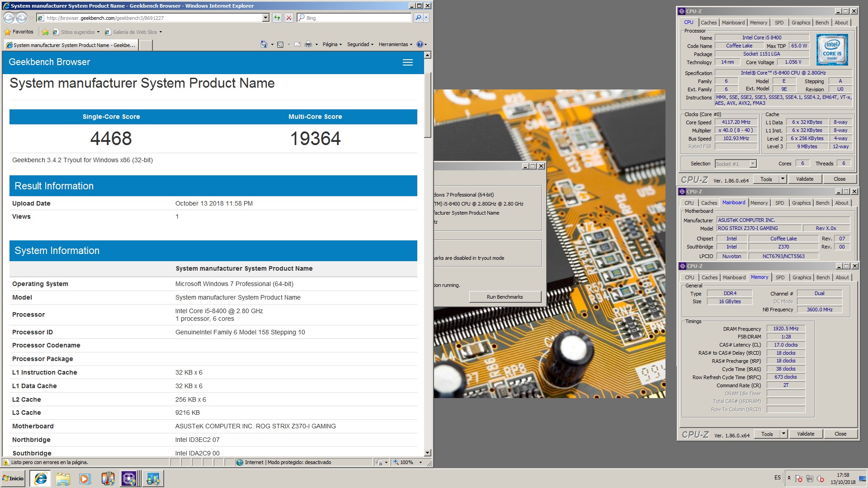Click the Bing search magnifier button
The image size is (868, 488).
point(418,18)
